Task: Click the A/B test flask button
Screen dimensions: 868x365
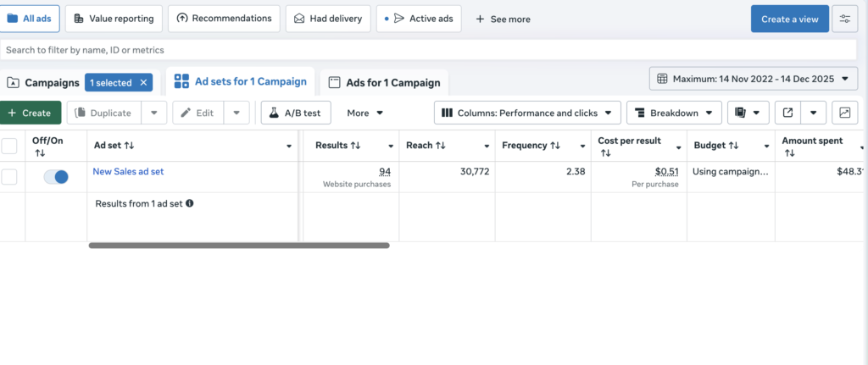Action: 295,113
